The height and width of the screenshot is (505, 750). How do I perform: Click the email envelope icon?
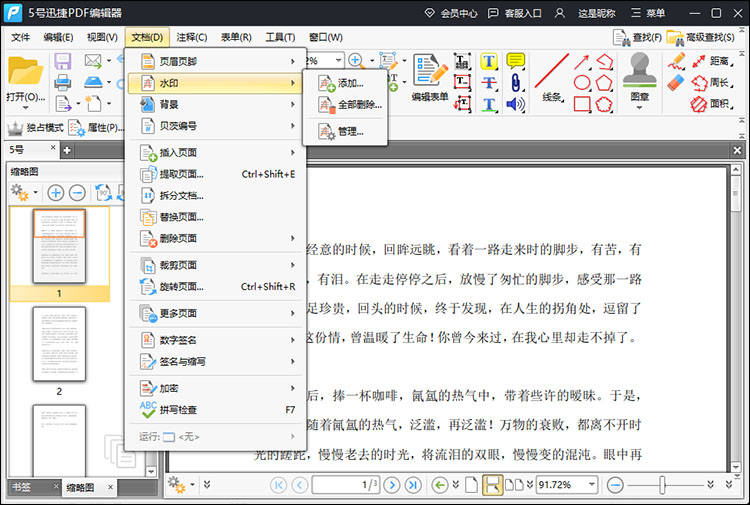pos(93,61)
